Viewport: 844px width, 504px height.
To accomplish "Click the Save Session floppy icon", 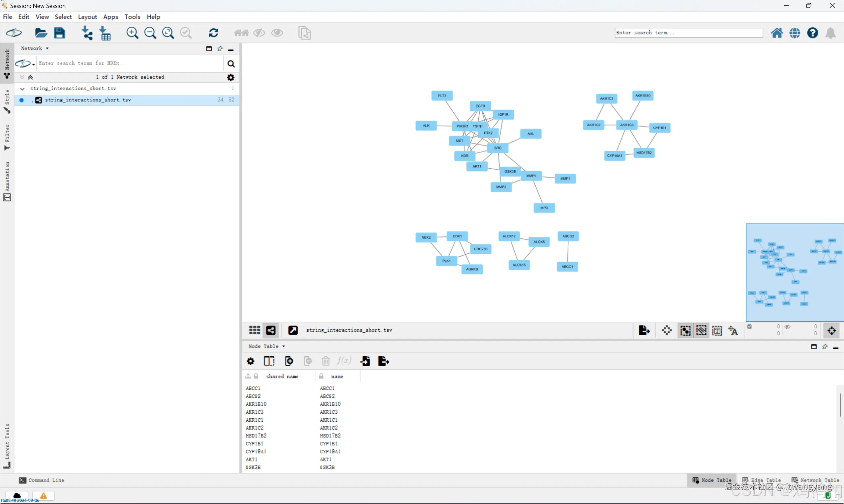I will tap(59, 33).
